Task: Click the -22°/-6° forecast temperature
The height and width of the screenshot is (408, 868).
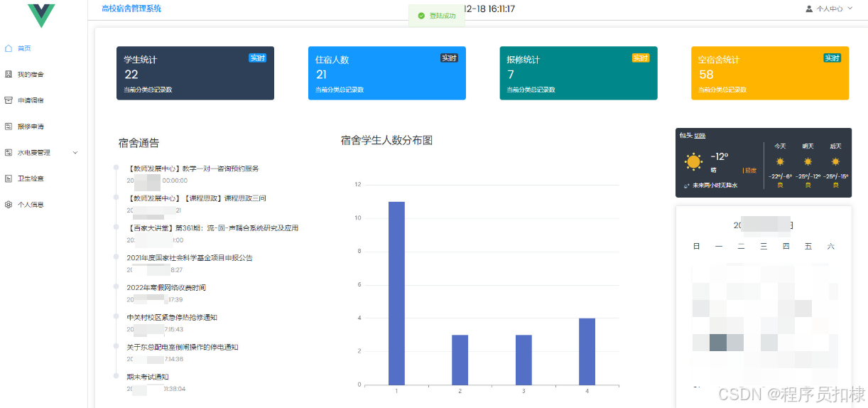Action: (x=780, y=176)
